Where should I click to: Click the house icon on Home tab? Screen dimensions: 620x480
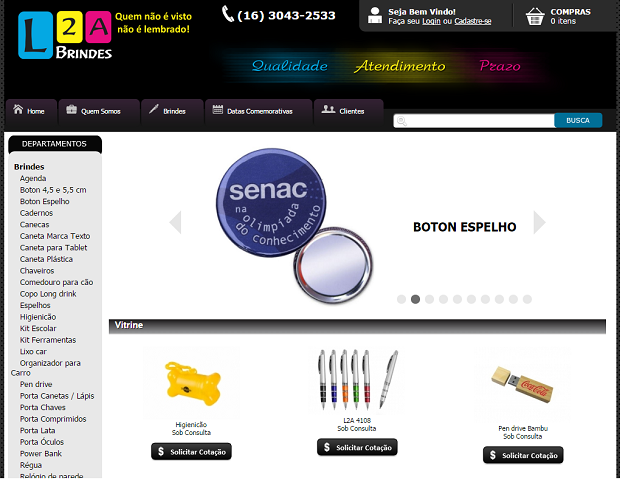(x=18, y=110)
